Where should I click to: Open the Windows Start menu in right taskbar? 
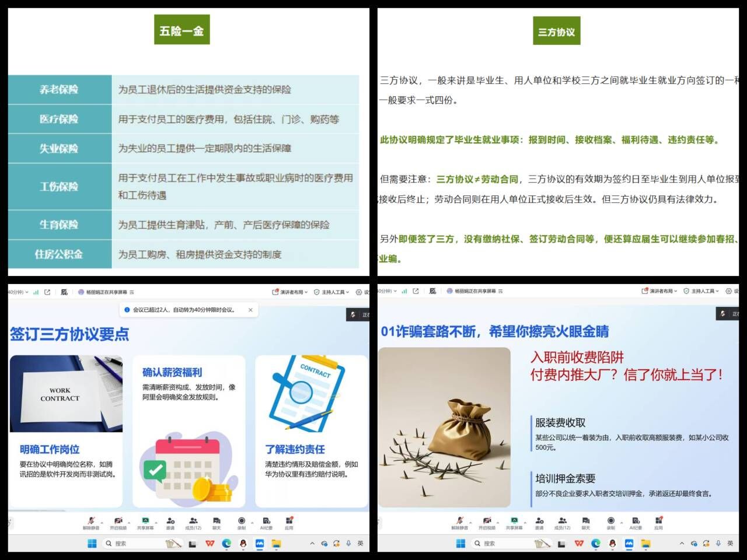coord(460,543)
